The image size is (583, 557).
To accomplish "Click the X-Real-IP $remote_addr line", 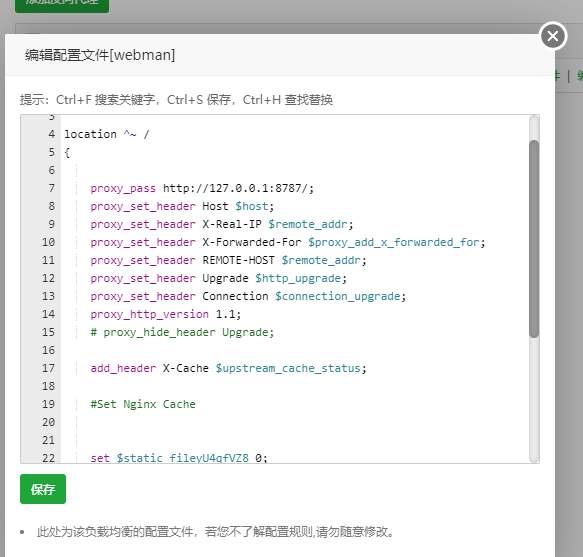I will click(x=222, y=224).
